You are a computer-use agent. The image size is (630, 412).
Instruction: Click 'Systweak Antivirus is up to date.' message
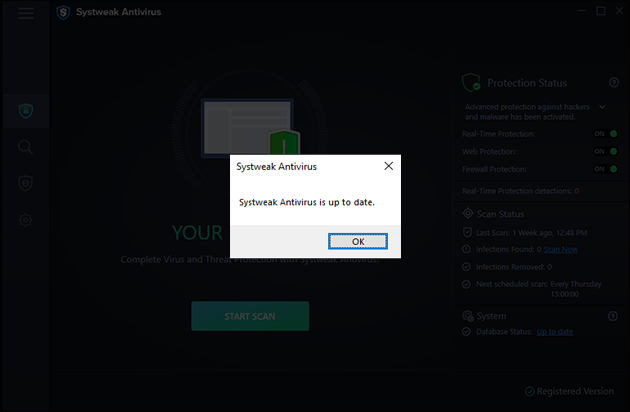(307, 202)
